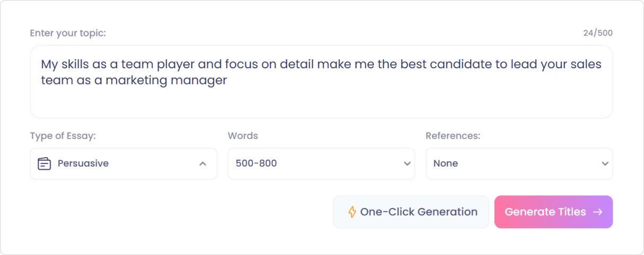Expand the References dropdown chevron
Screen dimensions: 644x255
pos(605,164)
